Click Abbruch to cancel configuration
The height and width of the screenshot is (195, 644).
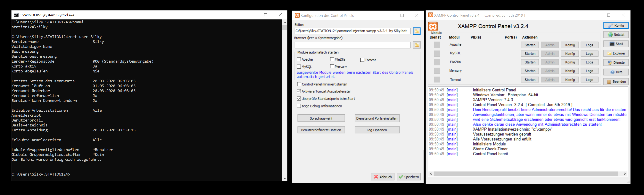(382, 177)
